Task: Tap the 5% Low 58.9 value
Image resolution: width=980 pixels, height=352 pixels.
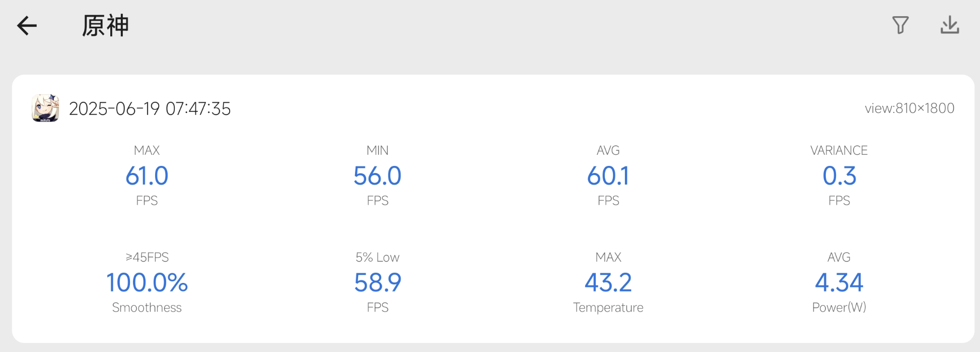Action: pyautogui.click(x=378, y=283)
